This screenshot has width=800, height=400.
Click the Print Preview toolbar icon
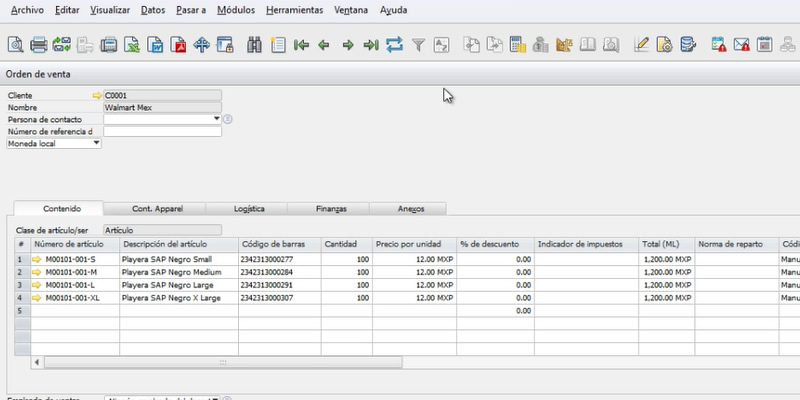(15, 45)
